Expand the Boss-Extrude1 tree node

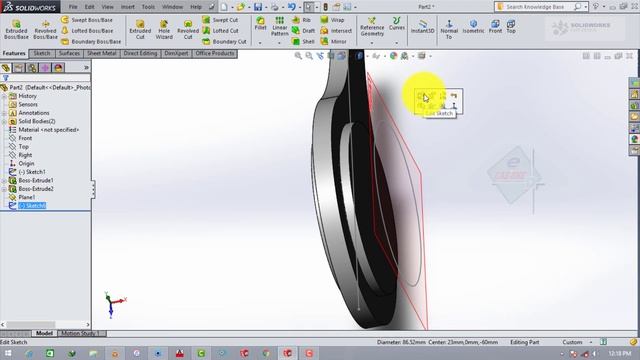pyautogui.click(x=4, y=180)
